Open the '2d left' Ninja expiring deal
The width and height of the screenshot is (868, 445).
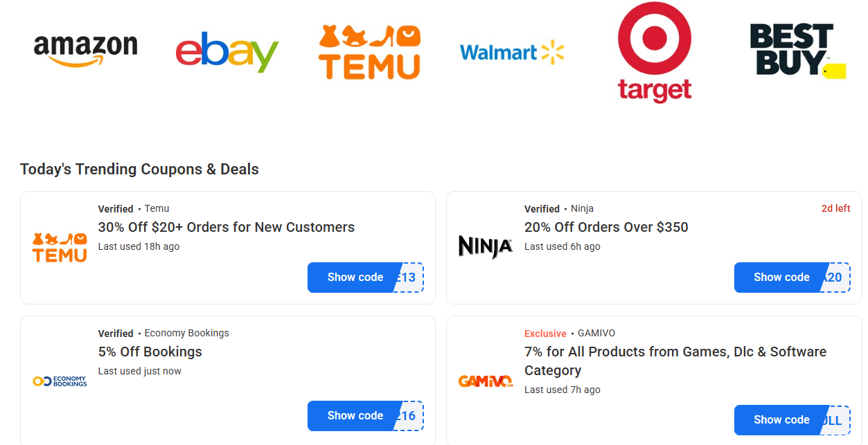pos(835,208)
